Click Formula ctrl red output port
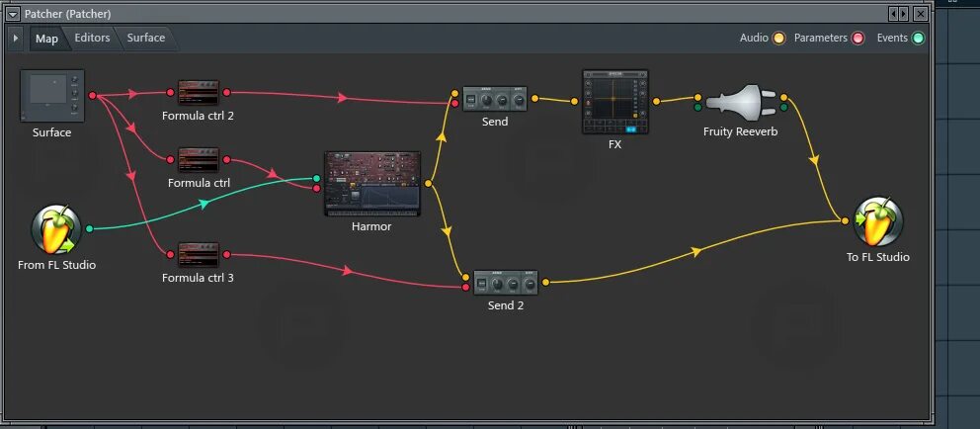 click(x=227, y=160)
